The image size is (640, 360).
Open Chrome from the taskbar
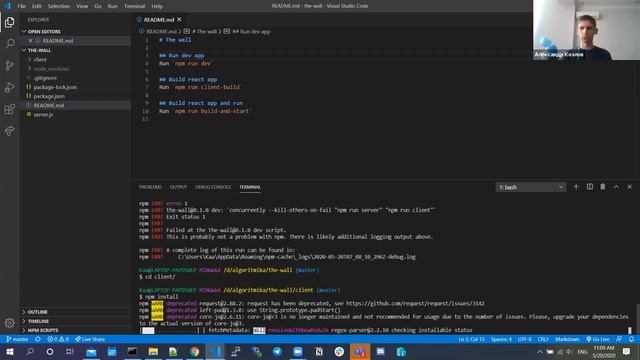194,351
